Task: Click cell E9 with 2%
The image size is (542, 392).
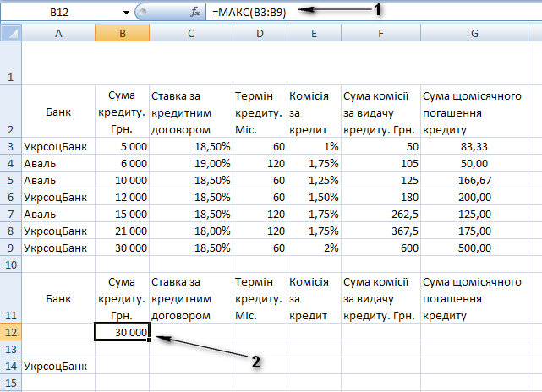Action: tap(314, 248)
